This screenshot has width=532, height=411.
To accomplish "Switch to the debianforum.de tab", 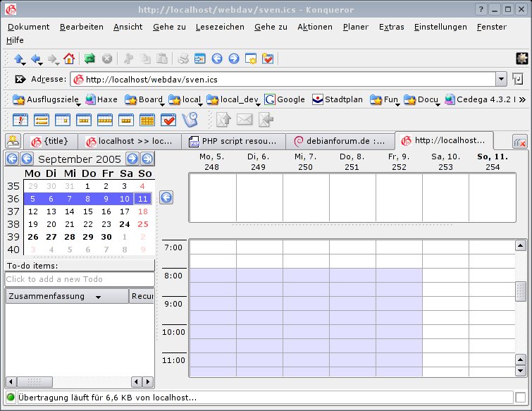I will [x=340, y=141].
